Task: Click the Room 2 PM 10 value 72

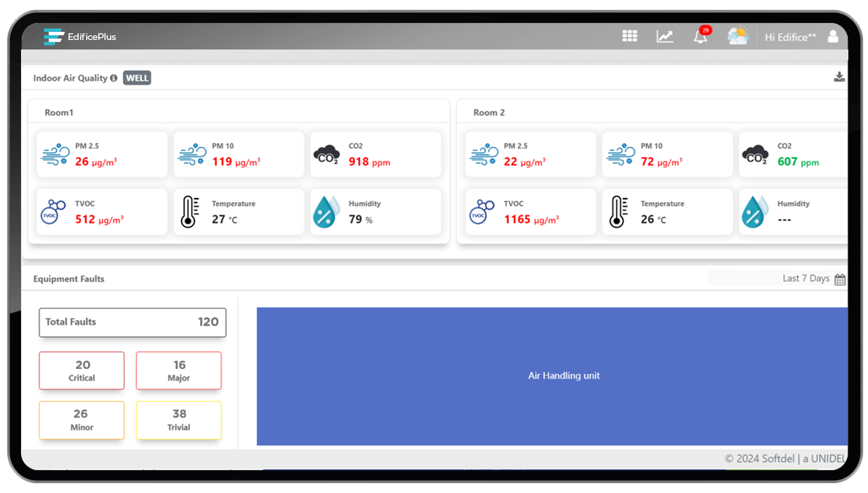Action: click(648, 162)
